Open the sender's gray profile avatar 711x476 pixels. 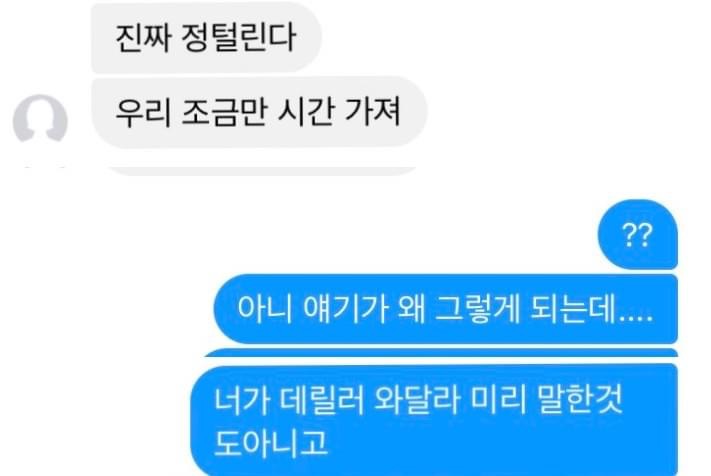40,118
